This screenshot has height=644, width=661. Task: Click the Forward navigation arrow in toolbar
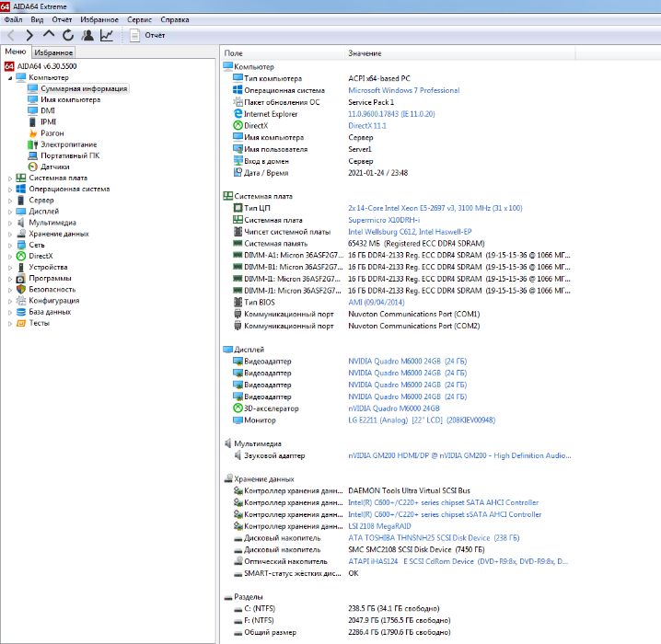29,35
